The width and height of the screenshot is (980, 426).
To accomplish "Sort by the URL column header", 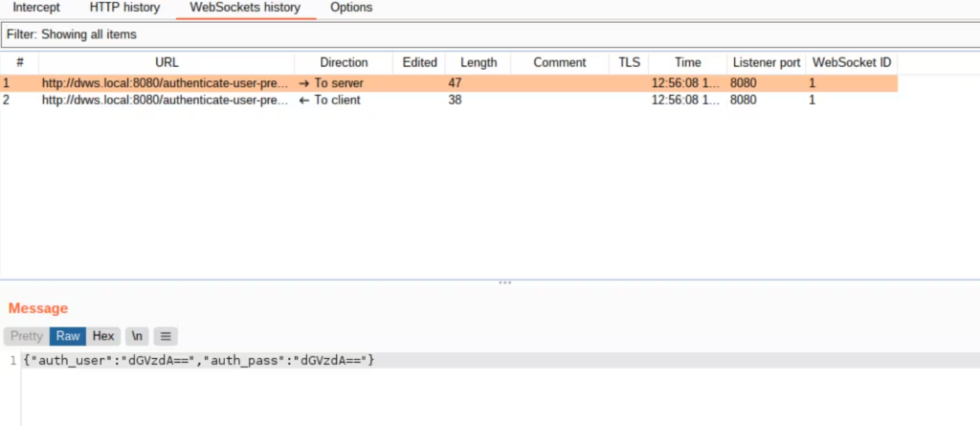I will point(167,62).
